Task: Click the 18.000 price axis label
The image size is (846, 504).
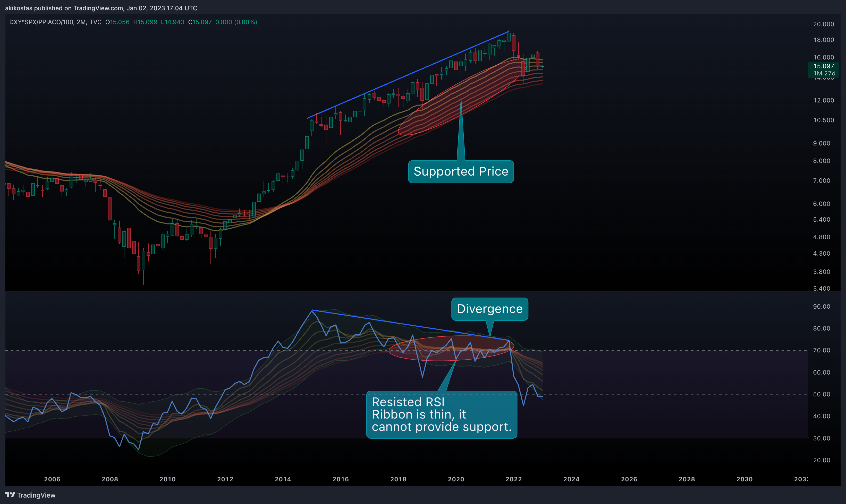Action: point(823,40)
